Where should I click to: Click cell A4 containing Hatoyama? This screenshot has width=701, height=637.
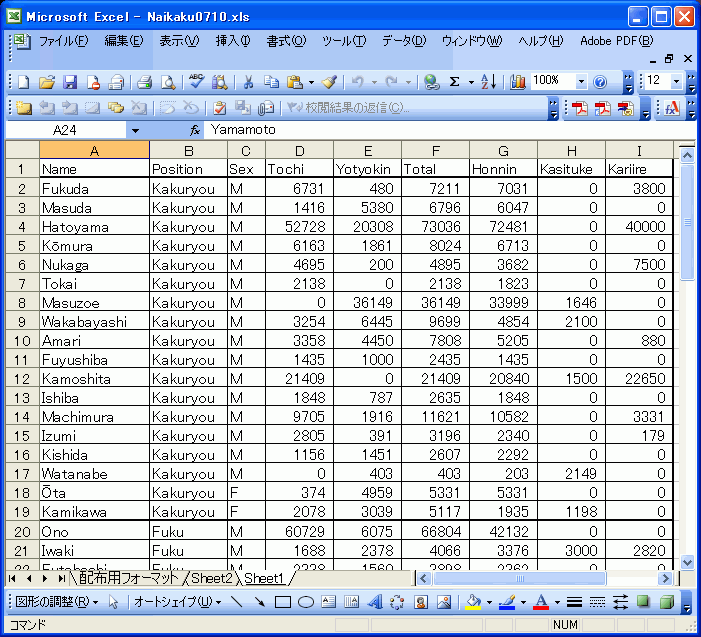pos(94,227)
